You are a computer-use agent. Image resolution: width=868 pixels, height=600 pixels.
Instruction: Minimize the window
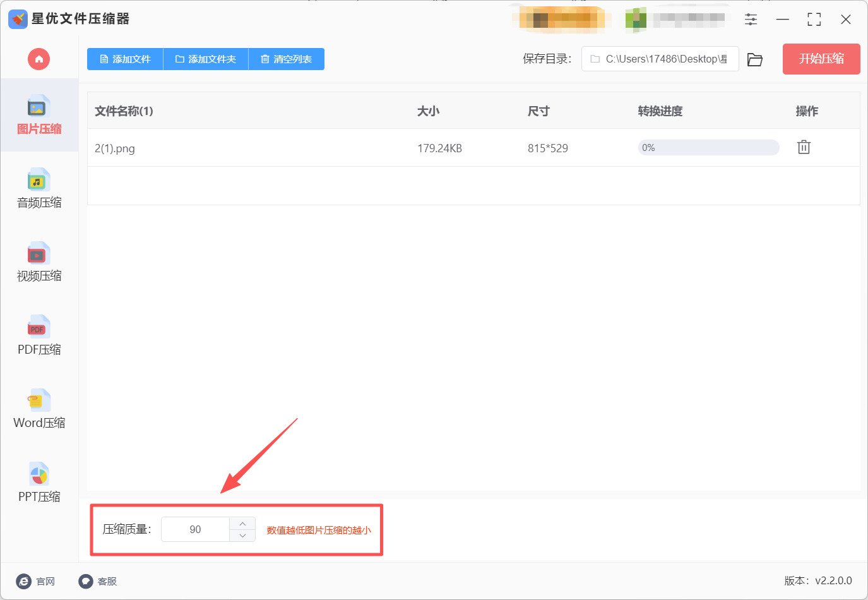[x=783, y=20]
